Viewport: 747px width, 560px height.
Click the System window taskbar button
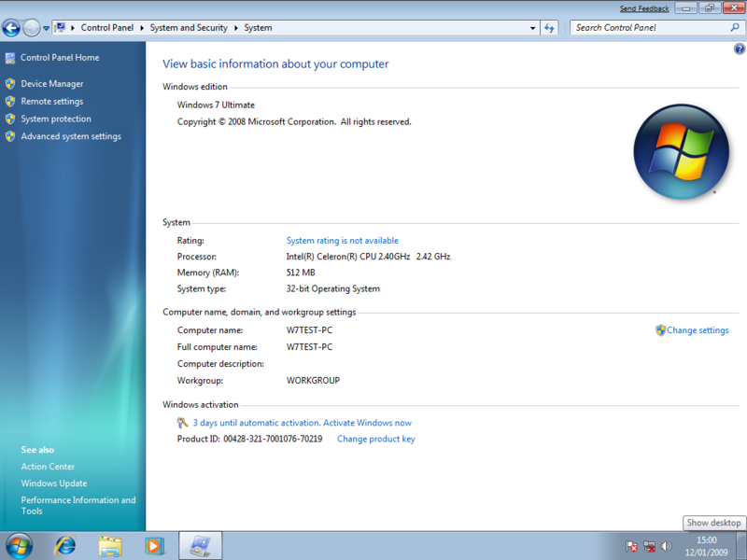click(201, 546)
